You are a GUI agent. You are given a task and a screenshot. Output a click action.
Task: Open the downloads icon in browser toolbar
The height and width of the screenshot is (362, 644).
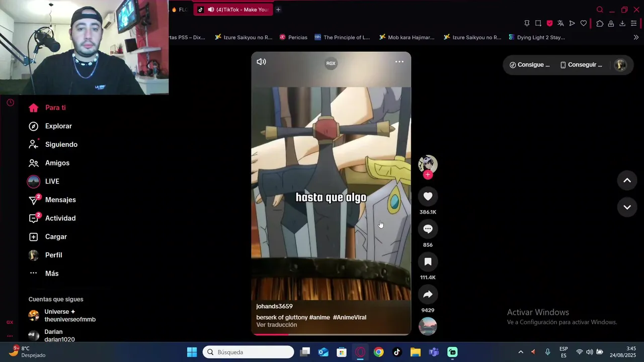pos(622,23)
